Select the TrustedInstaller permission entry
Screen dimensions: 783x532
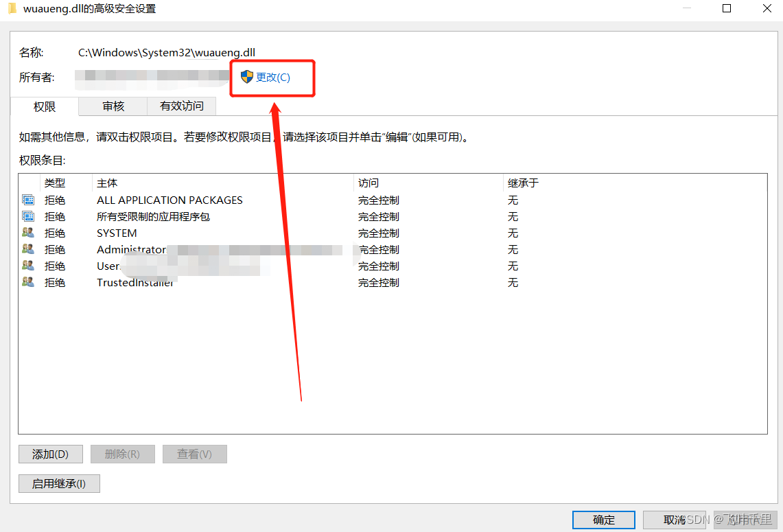pos(393,282)
